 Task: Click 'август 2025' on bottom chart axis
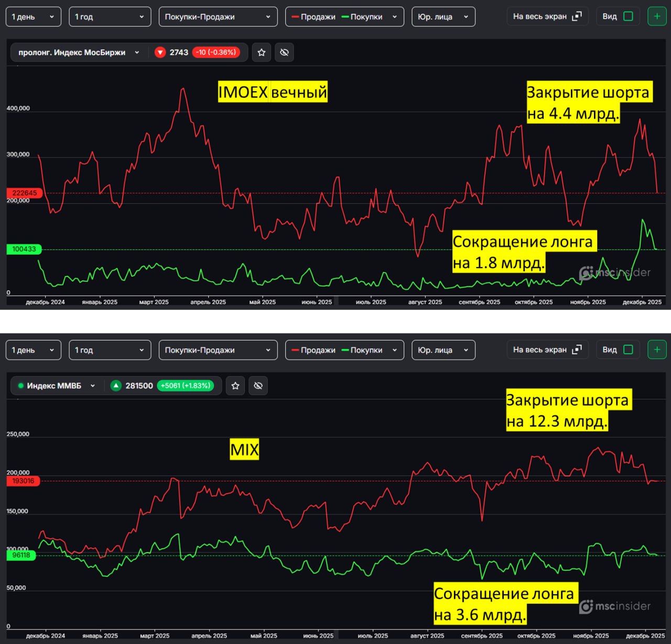click(x=427, y=636)
